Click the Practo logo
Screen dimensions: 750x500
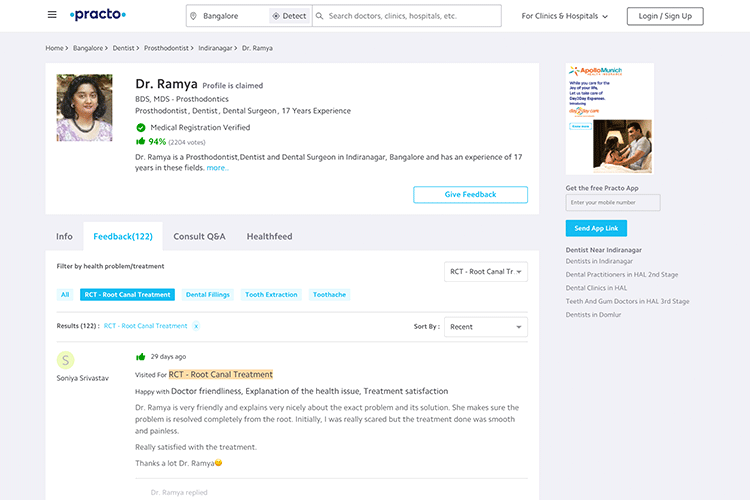coord(98,15)
